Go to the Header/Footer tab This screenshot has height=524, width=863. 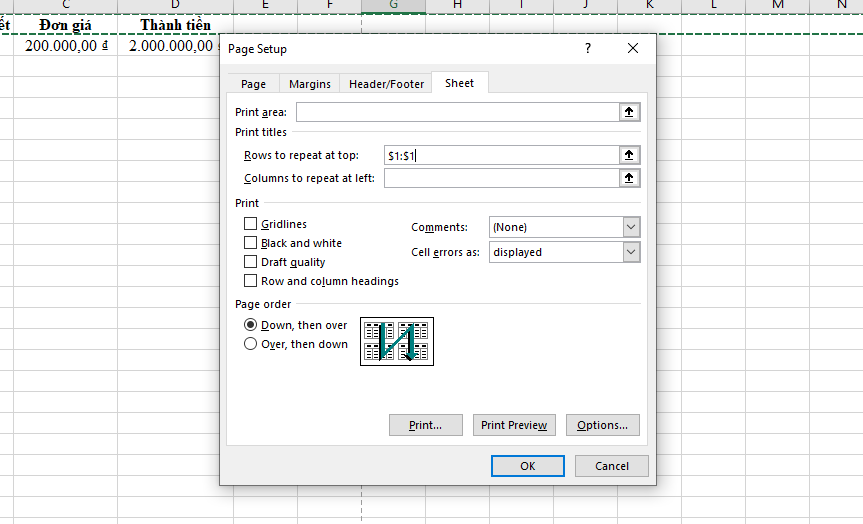(x=386, y=84)
